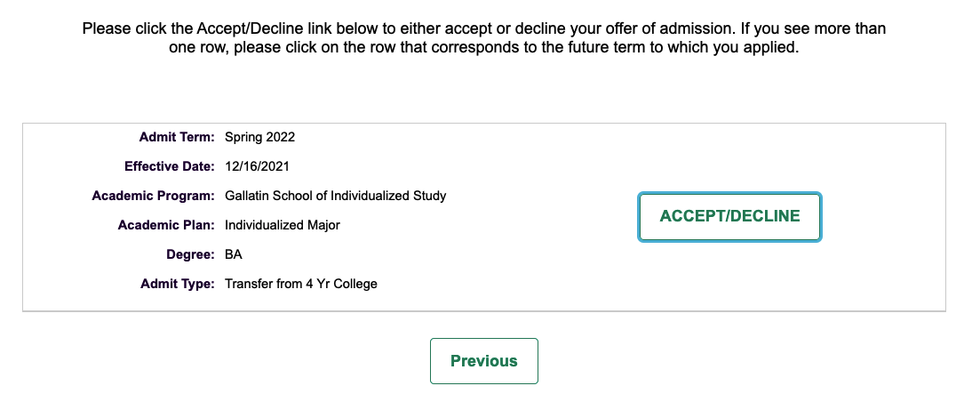
Task: Select the Spring 2022 term value
Action: 259,137
